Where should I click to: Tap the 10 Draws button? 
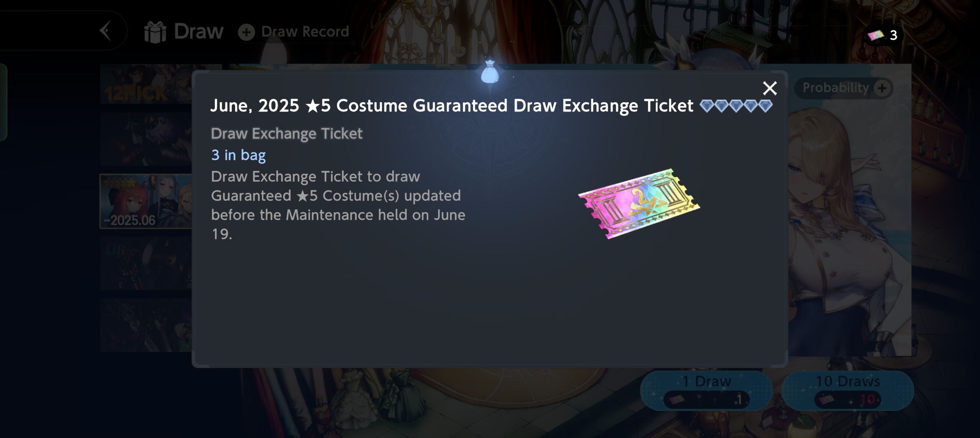tap(848, 391)
